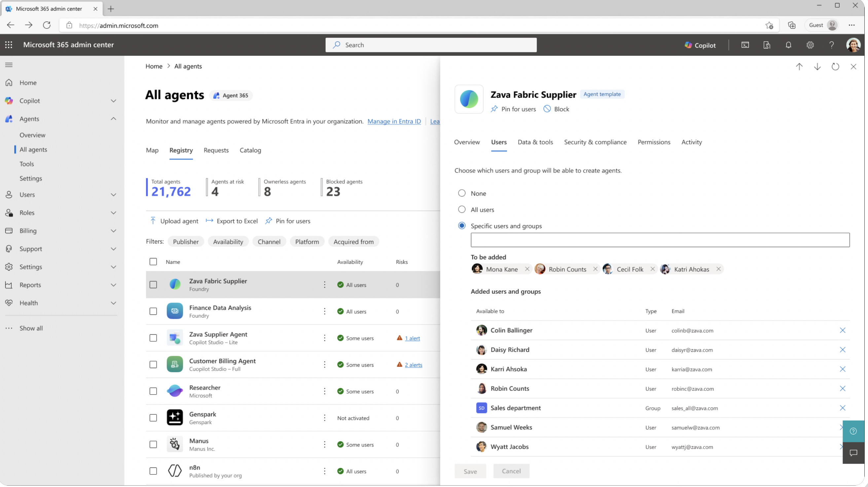Click the admin center Search box
868x487 pixels.
(431, 45)
